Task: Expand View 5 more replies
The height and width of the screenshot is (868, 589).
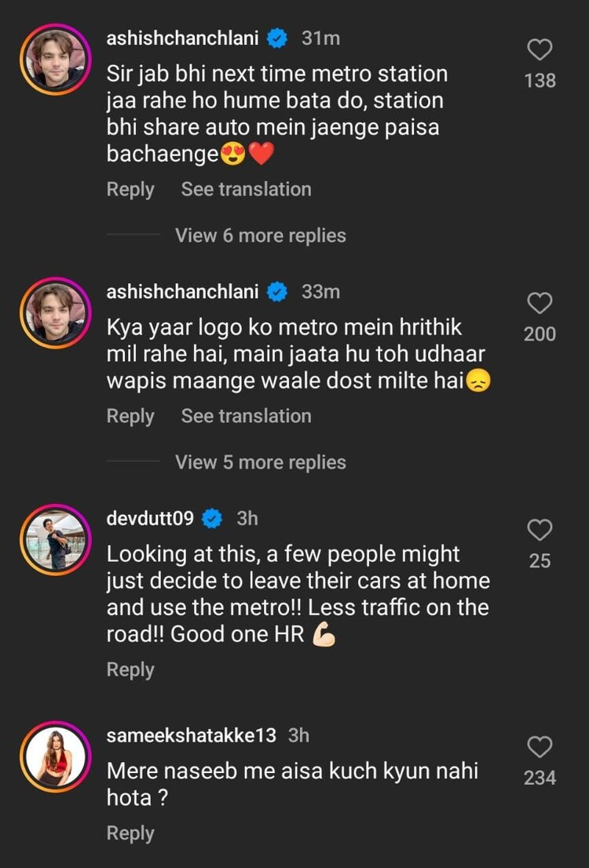Action: (260, 462)
